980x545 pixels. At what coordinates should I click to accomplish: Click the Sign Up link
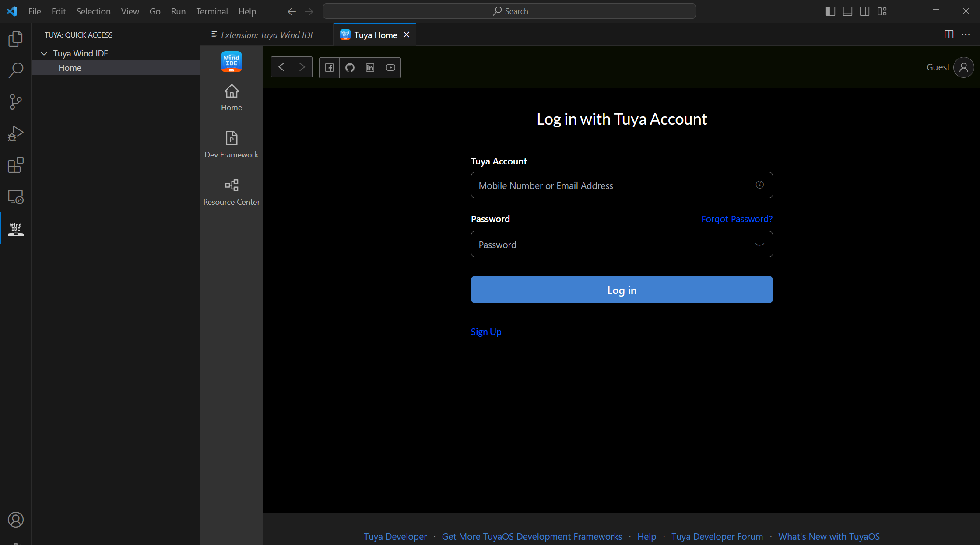coord(486,332)
